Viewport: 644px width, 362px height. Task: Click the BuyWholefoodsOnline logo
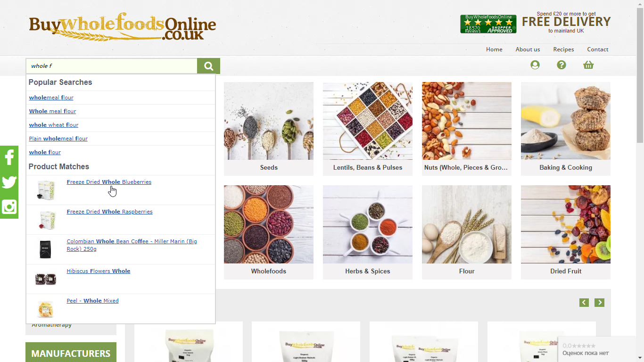(123, 27)
